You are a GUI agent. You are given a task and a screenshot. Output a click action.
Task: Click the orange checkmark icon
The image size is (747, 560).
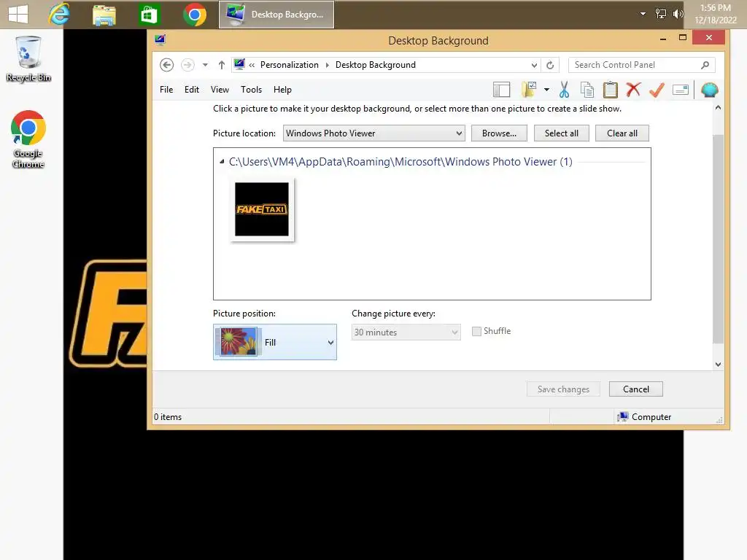(x=657, y=90)
